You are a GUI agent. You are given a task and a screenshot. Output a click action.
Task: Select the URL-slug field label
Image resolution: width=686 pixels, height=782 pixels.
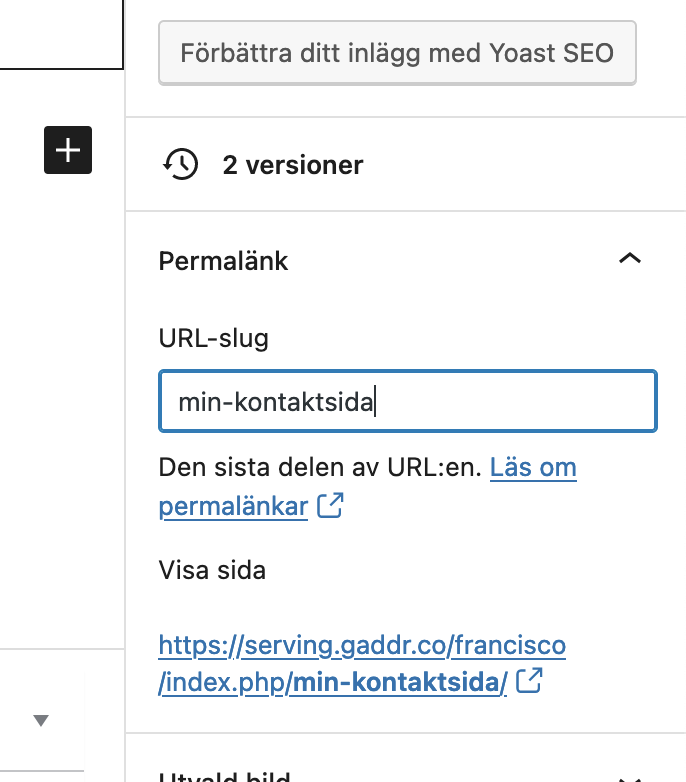point(213,338)
